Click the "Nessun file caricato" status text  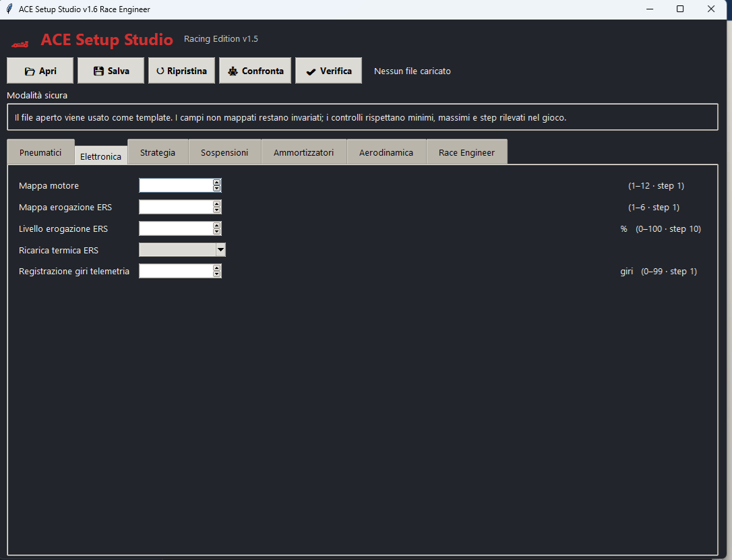click(413, 71)
